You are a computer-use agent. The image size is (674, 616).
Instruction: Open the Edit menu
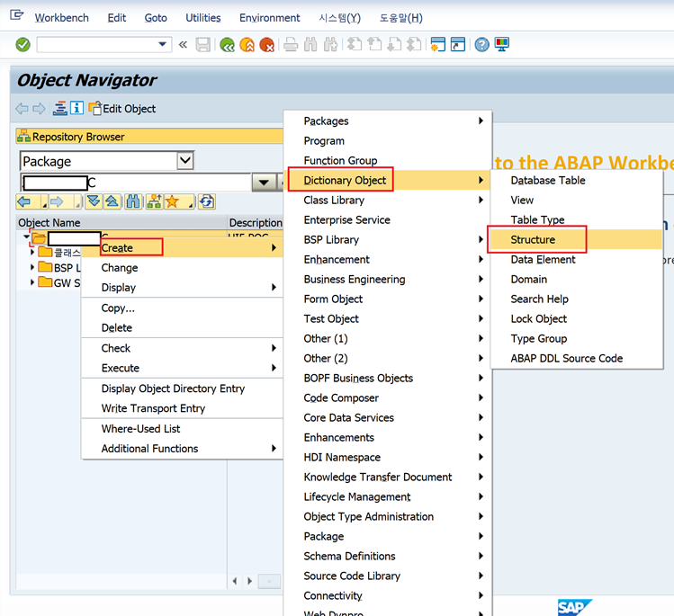116,18
